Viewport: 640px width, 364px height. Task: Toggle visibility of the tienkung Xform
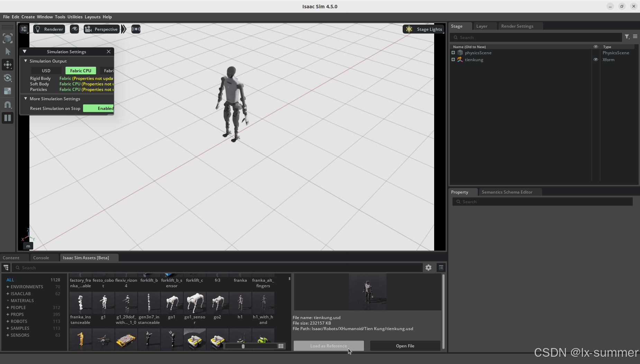click(596, 59)
